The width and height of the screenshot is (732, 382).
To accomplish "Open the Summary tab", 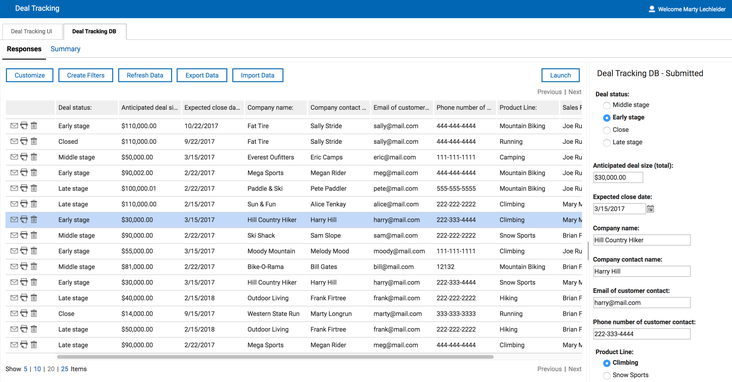I will tap(65, 49).
